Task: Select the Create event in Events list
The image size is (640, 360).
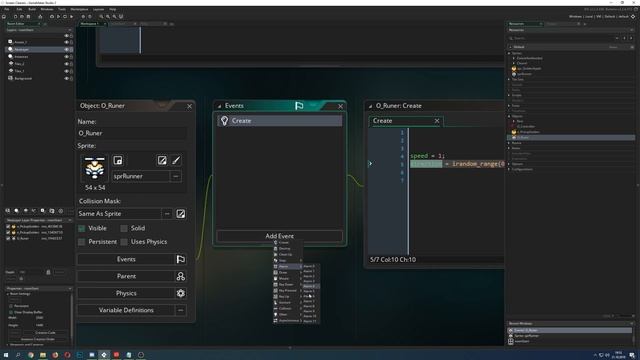Action: coord(280,121)
